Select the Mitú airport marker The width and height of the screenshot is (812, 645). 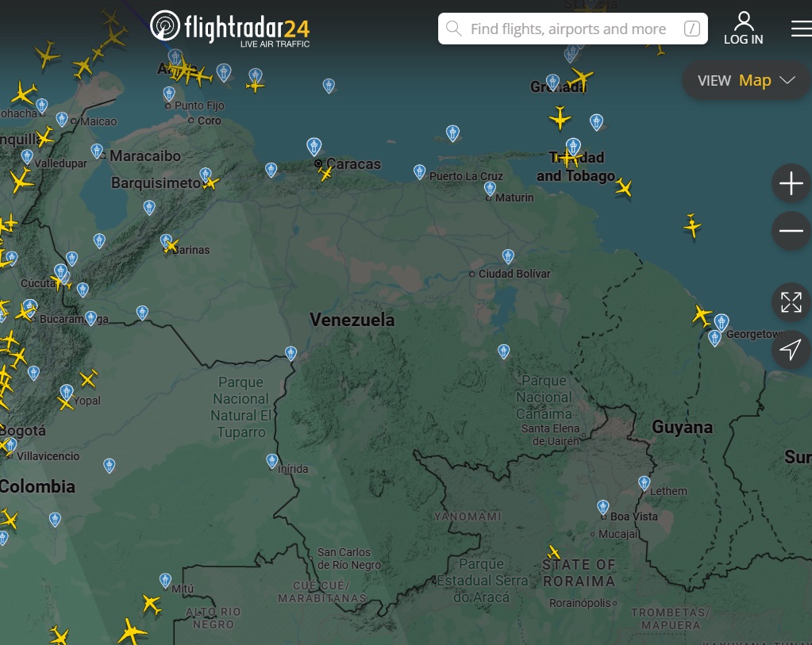165,580
